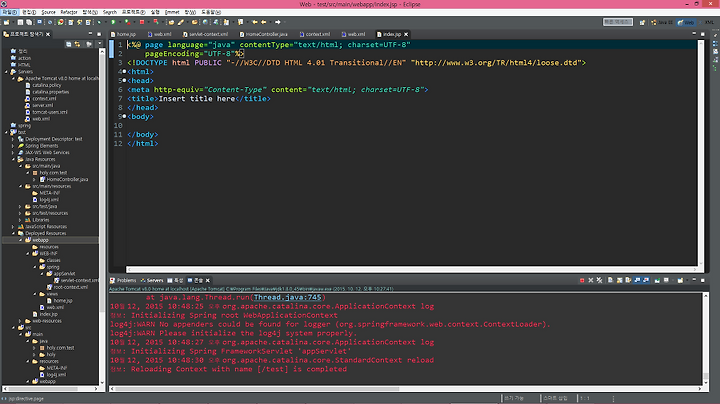Collapse Apache Tomcat v8.0 server node
Screen dimensions: 720x404
click(x=13, y=79)
